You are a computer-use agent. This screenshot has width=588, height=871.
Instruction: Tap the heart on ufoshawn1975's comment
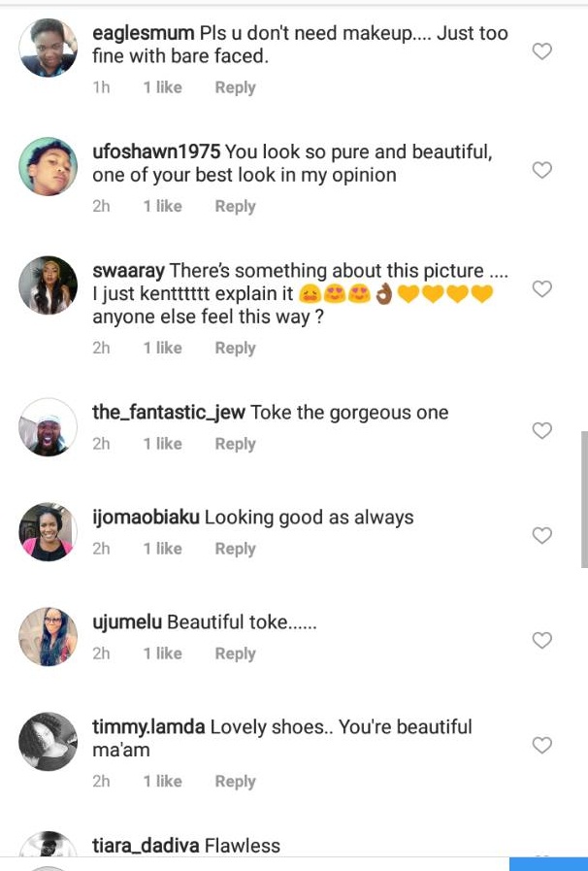tap(542, 170)
